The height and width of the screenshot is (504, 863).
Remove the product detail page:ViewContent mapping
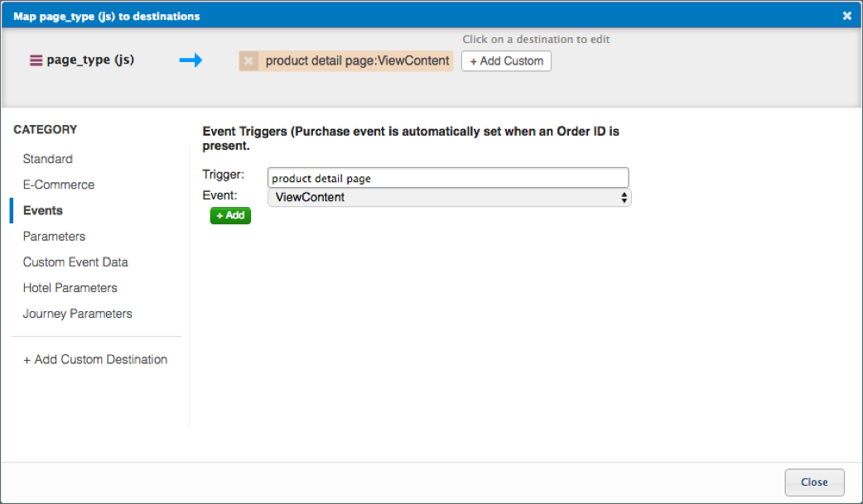pyautogui.click(x=248, y=61)
